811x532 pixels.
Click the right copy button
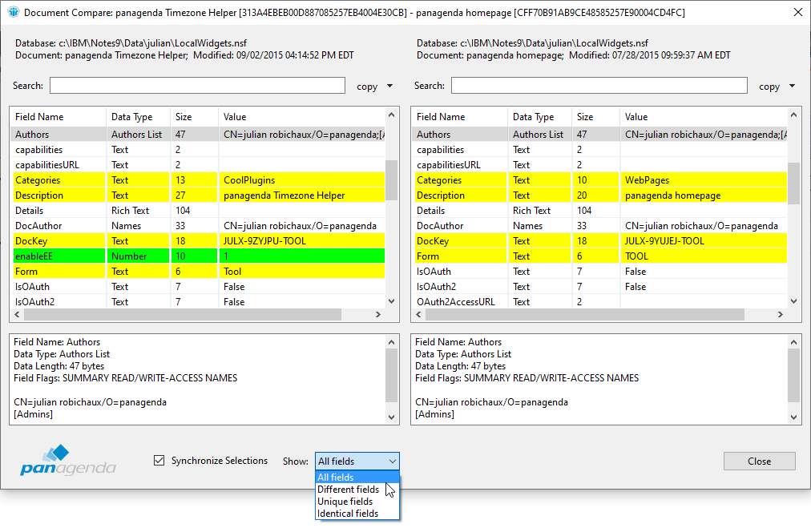point(769,87)
